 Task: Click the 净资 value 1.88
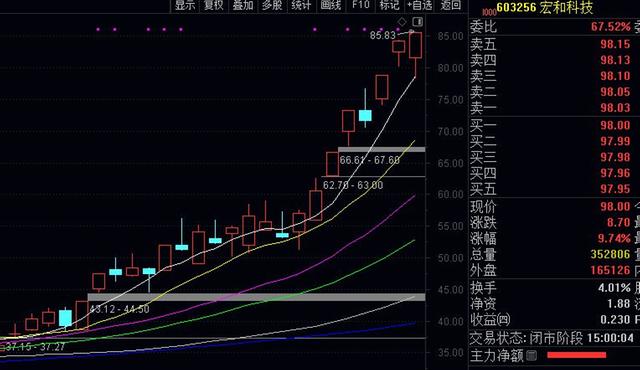(x=619, y=304)
